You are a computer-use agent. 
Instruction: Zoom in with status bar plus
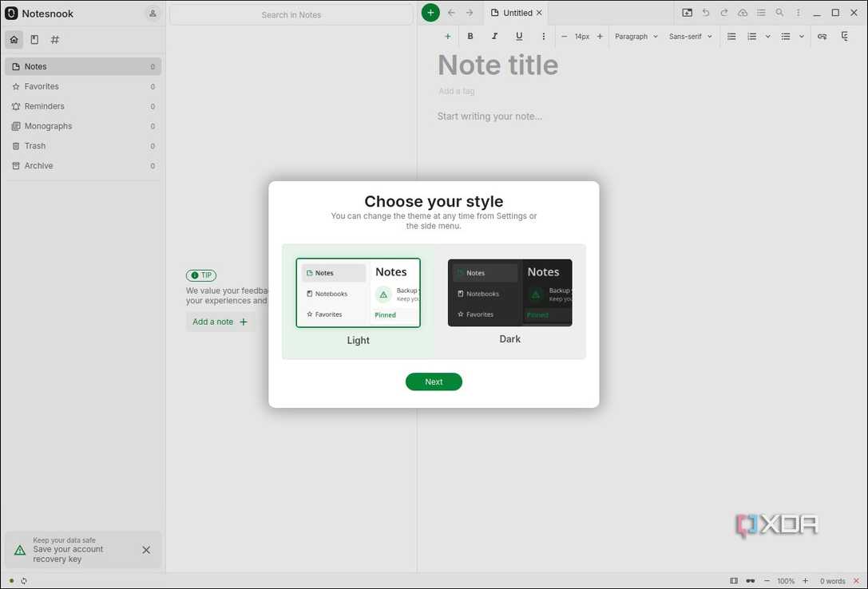806,581
